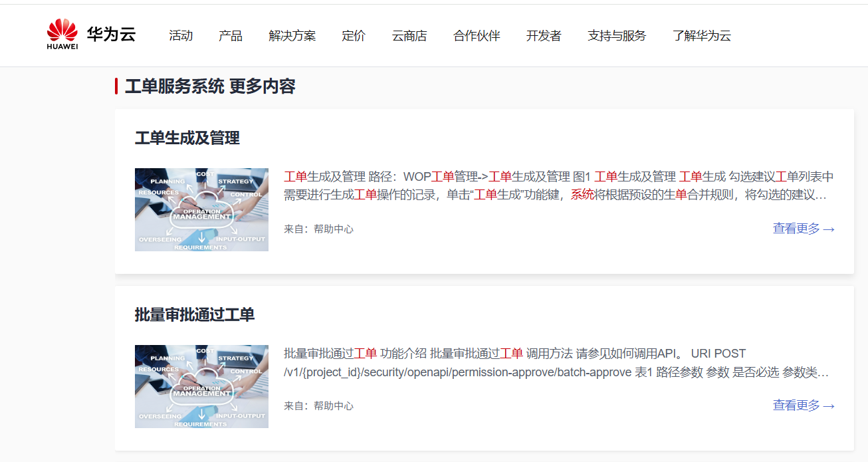Click 查看更多 in the 工单生成及管理 card
Image resolution: width=868 pixels, height=462 pixels.
coord(804,229)
